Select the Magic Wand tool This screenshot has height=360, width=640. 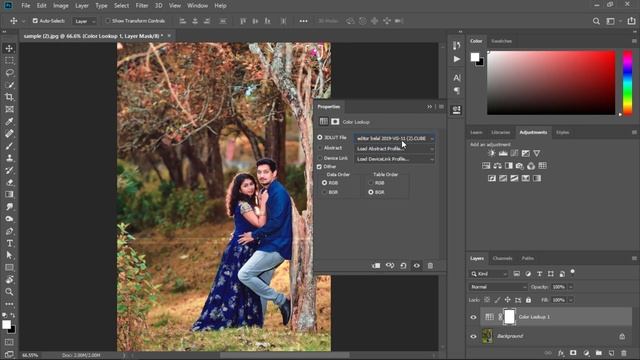pyautogui.click(x=9, y=85)
